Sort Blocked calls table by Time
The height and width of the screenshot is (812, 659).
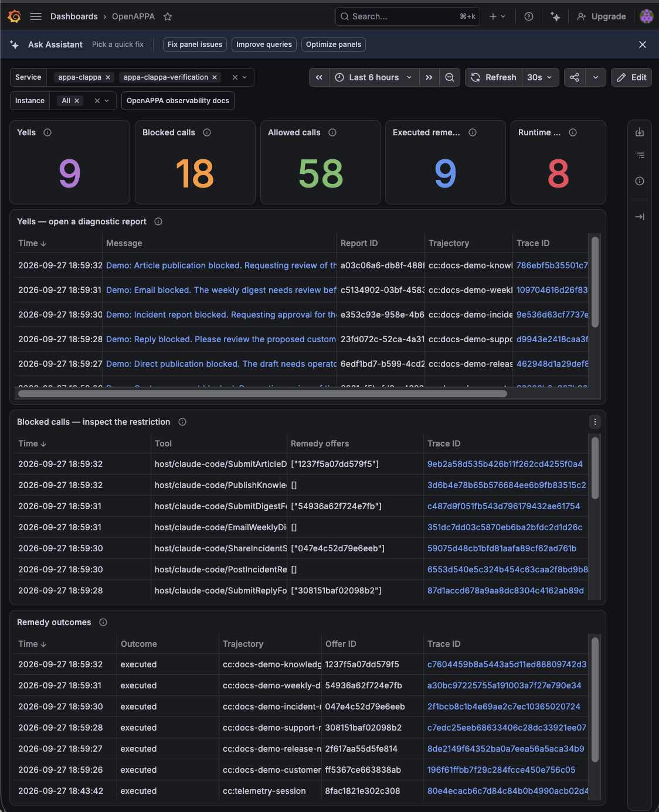(32, 443)
